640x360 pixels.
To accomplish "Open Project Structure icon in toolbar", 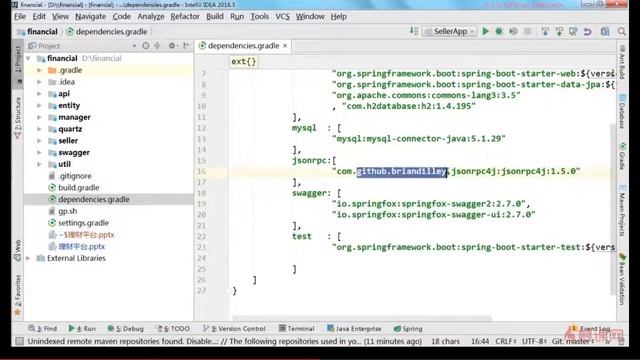I will click(605, 31).
